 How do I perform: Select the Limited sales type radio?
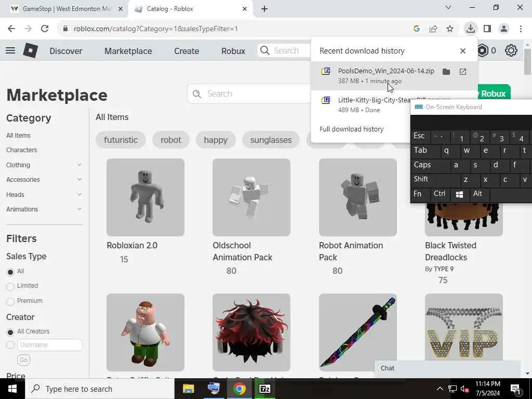(x=10, y=286)
